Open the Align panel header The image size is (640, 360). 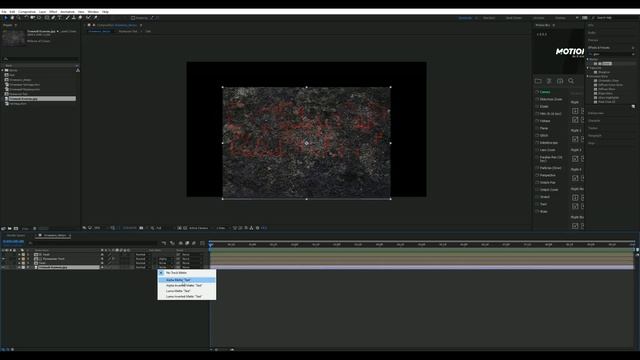(591, 143)
